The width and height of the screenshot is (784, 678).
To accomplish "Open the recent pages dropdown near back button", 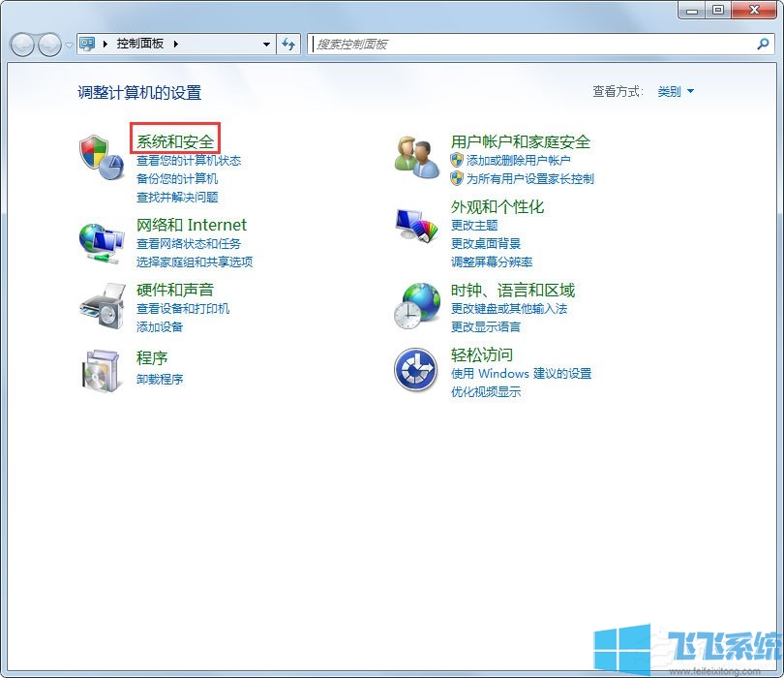I will [69, 46].
